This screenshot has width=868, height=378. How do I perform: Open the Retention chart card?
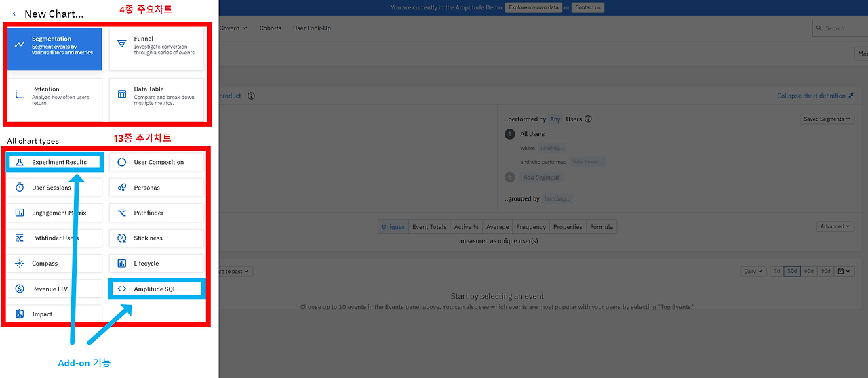pyautogui.click(x=55, y=99)
